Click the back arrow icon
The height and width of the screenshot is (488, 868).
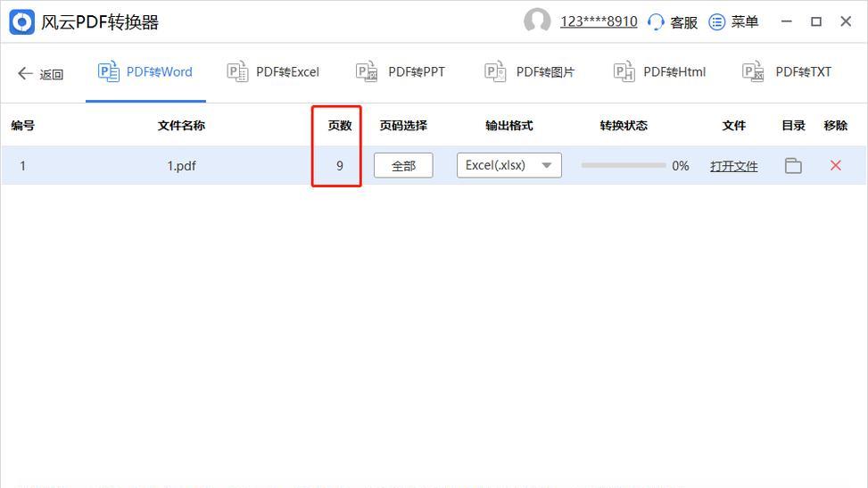[25, 73]
